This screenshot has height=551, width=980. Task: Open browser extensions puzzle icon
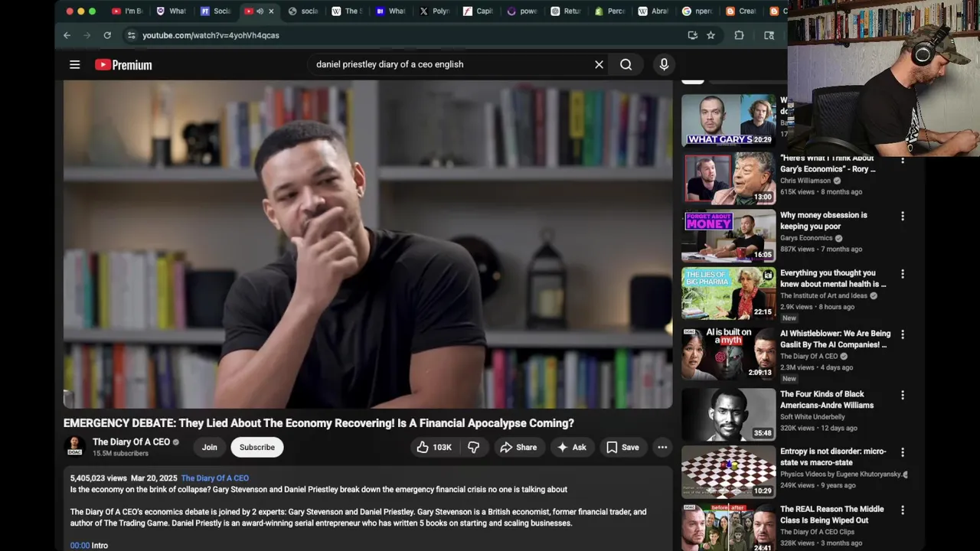tap(739, 35)
